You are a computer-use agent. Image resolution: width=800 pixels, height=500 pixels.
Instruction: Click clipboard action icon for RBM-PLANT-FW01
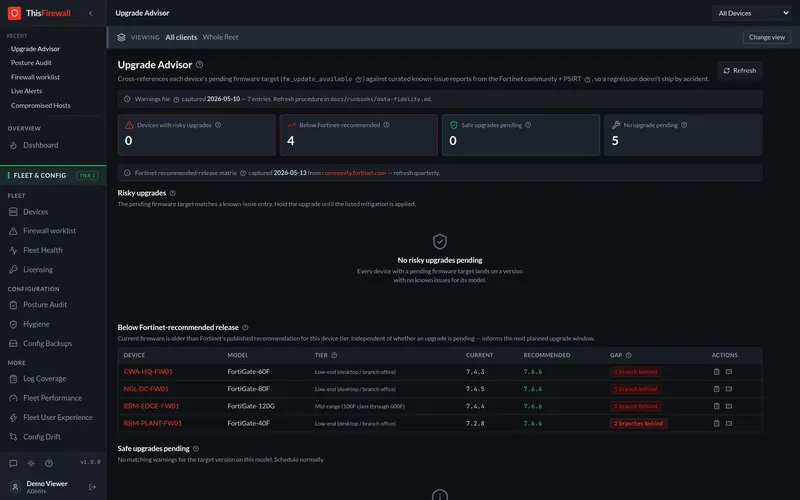click(x=716, y=423)
